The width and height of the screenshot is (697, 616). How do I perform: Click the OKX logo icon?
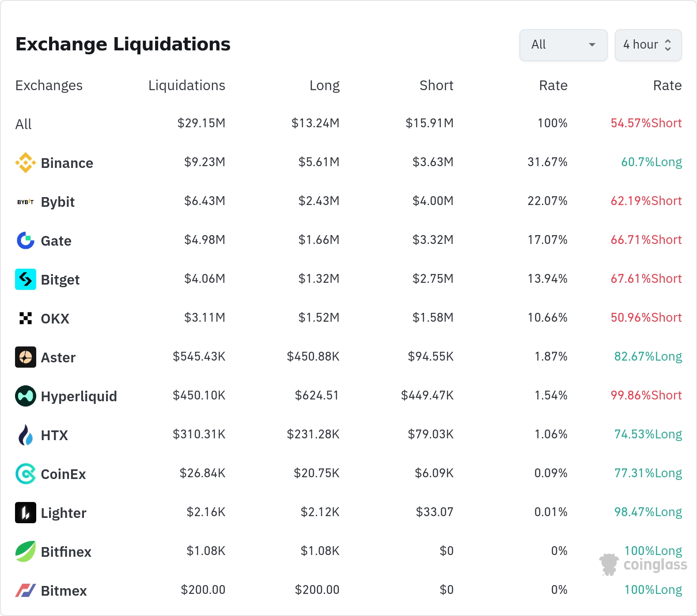(26, 318)
